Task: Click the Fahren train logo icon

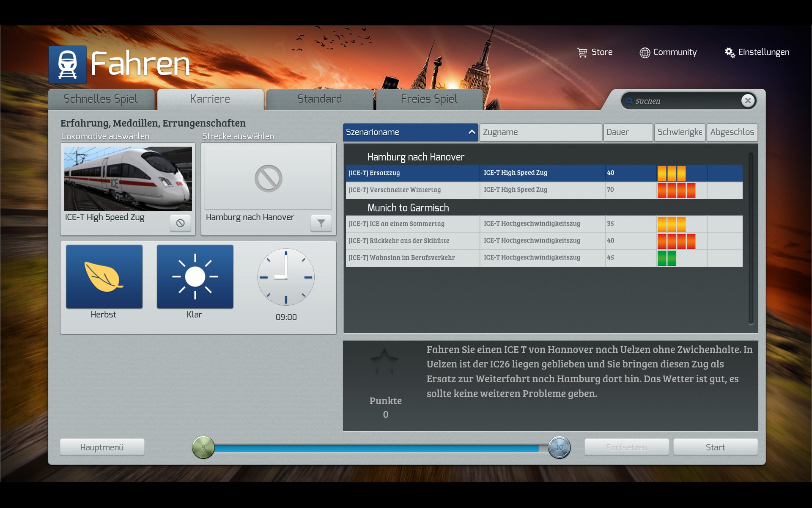Action: click(x=68, y=64)
